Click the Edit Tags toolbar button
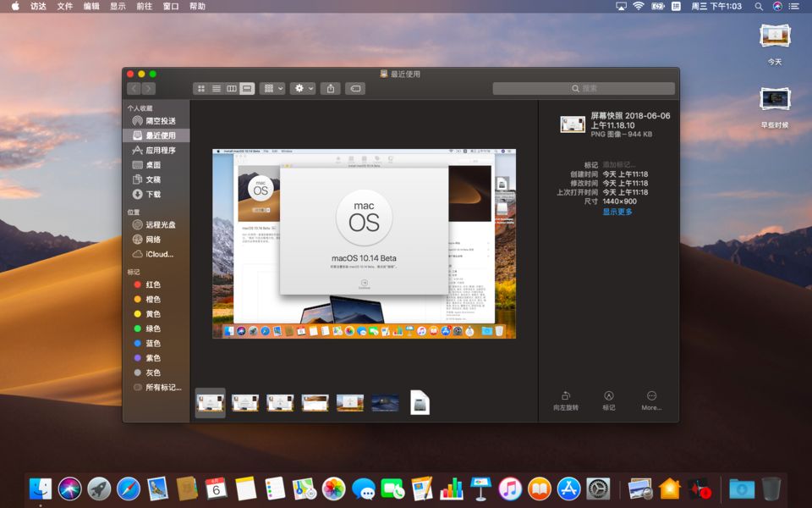This screenshot has width=812, height=508. coord(355,89)
